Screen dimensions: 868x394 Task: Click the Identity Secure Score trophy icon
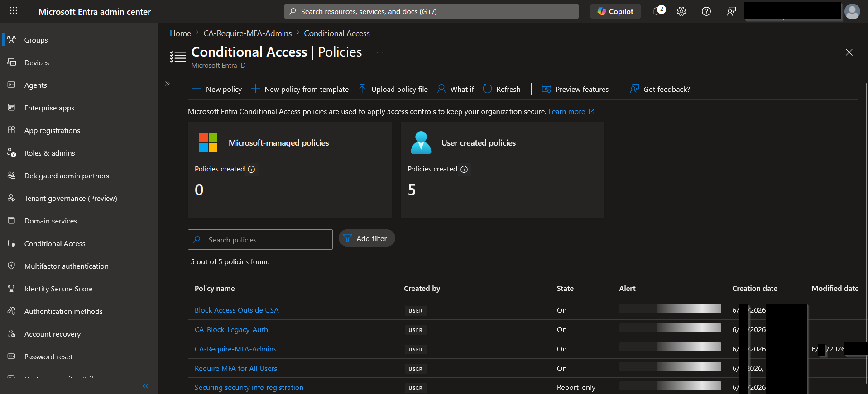point(12,288)
